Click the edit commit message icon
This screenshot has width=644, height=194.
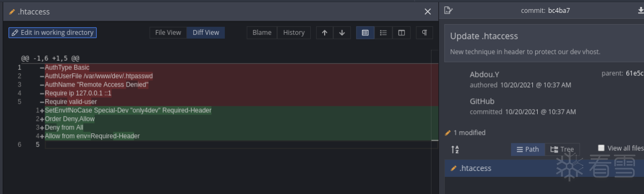(x=449, y=10)
